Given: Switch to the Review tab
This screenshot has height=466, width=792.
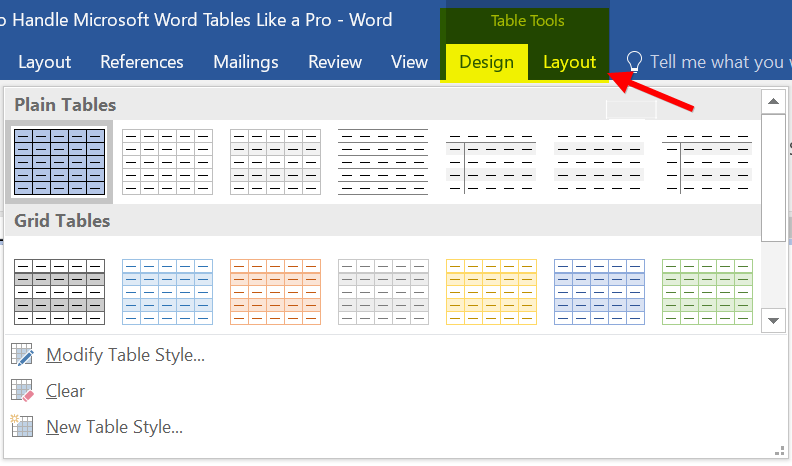Looking at the screenshot, I should click(x=335, y=62).
